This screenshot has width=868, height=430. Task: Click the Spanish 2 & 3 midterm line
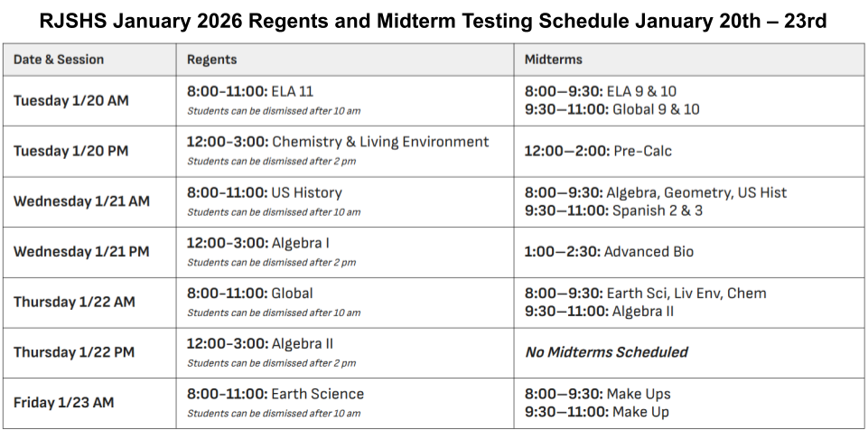(x=613, y=210)
